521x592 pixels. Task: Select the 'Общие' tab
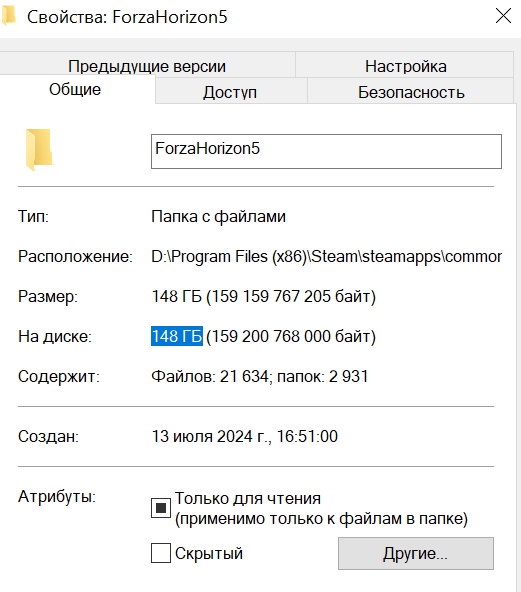click(x=75, y=89)
